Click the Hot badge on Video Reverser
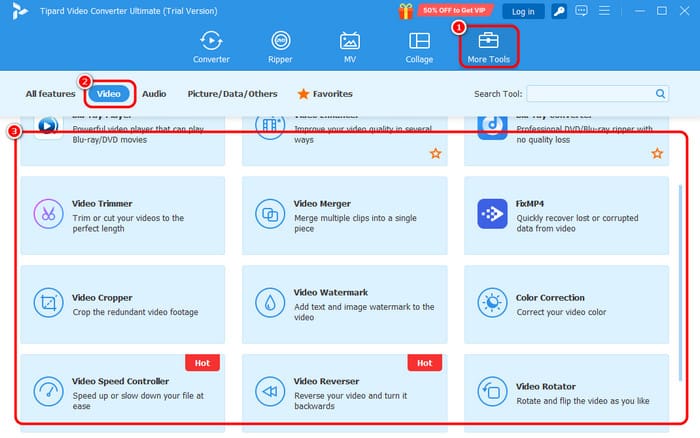This screenshot has height=438, width=700. 425,363
